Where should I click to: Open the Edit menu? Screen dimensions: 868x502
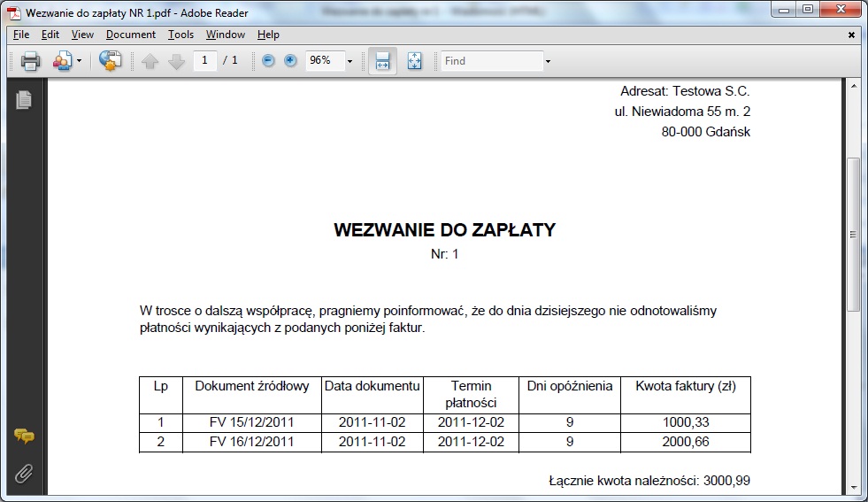(50, 35)
